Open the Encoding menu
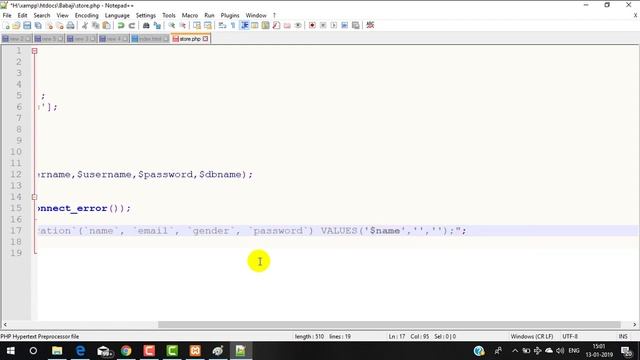The image size is (640, 360). 87,16
